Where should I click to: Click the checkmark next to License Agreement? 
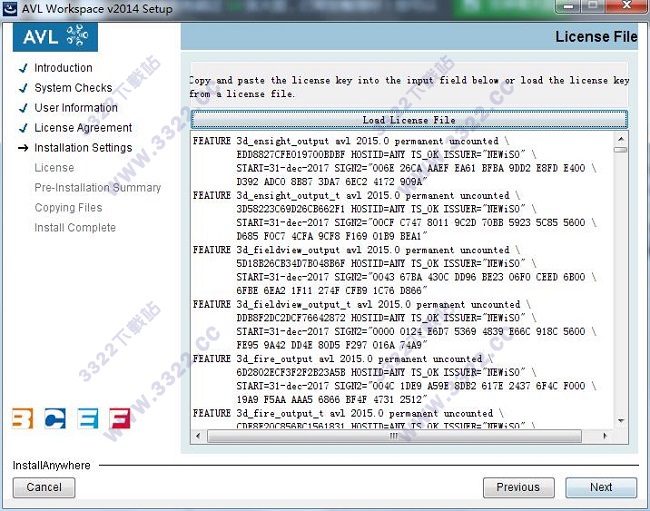point(23,128)
